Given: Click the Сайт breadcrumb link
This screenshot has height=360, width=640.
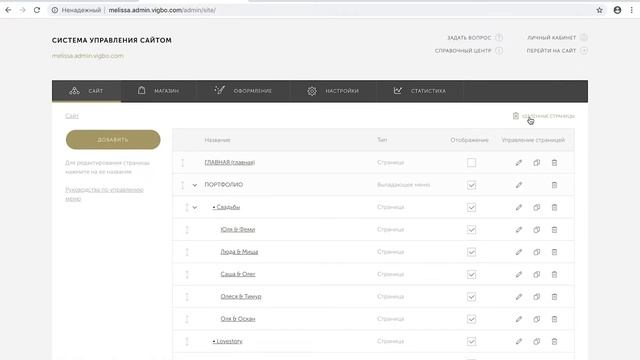Looking at the screenshot, I should tap(72, 116).
